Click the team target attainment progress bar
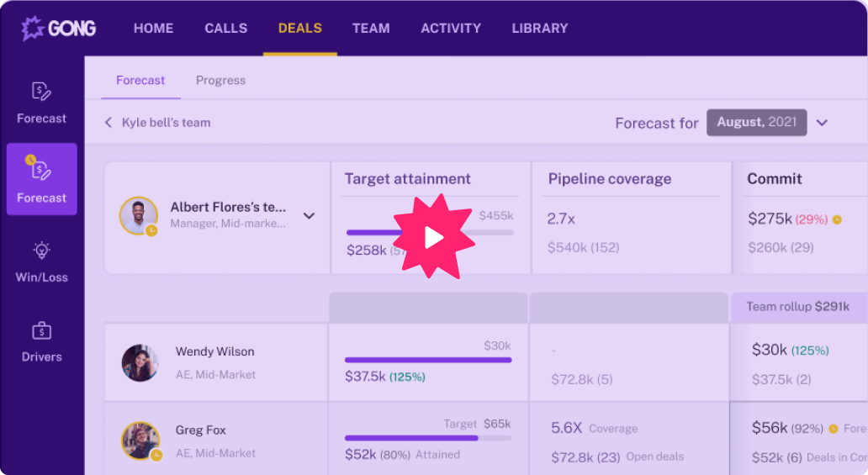The height and width of the screenshot is (475, 868). (x=430, y=233)
